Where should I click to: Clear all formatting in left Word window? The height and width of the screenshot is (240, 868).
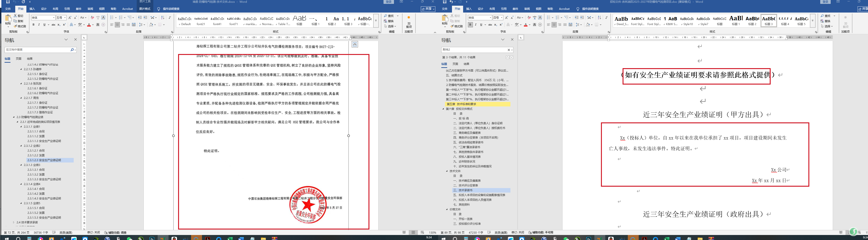click(x=92, y=18)
